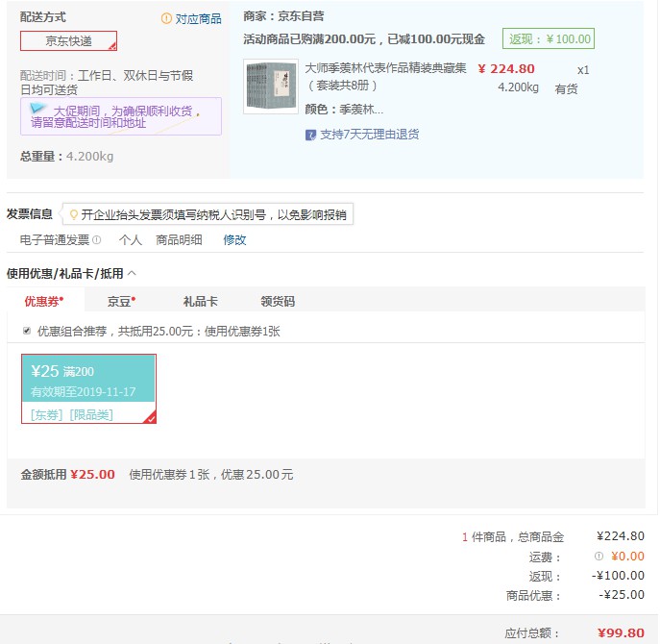Click the info icon beside 运费
Viewport: 660px width, 644px height.
(599, 556)
